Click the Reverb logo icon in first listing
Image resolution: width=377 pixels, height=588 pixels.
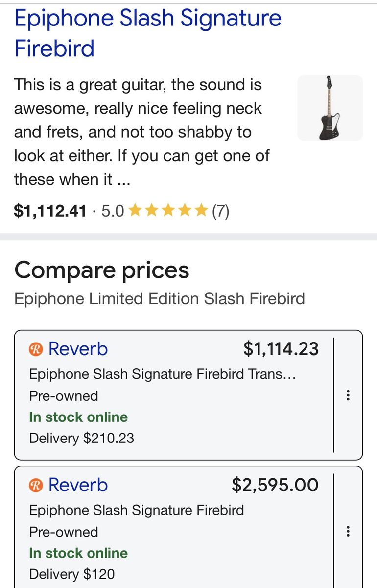(x=36, y=349)
